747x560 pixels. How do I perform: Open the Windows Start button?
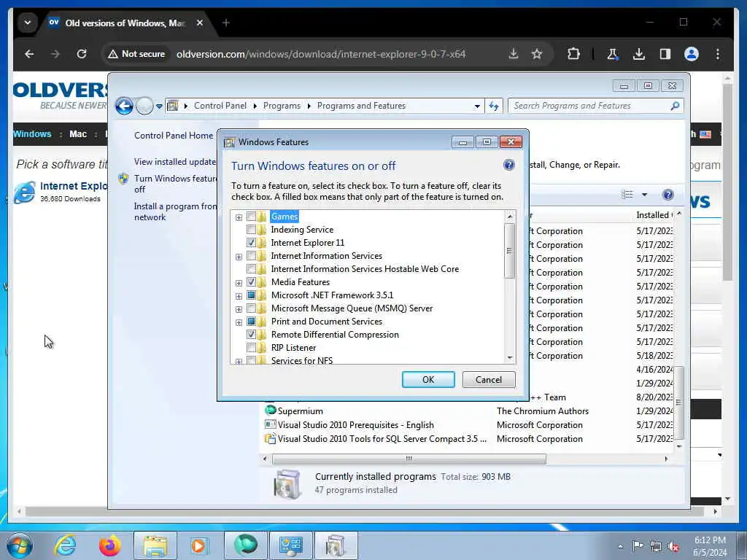point(19,545)
